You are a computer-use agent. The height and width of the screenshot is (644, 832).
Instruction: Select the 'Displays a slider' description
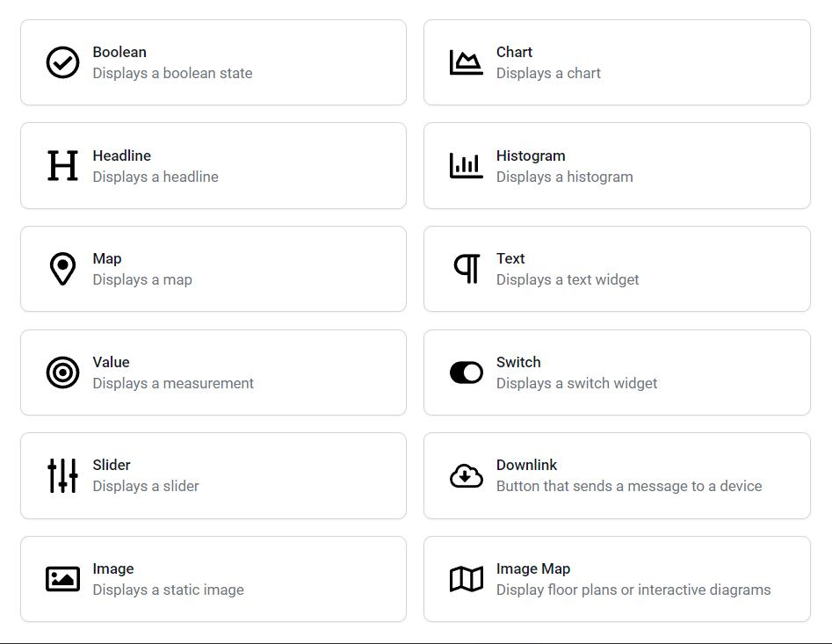point(146,486)
